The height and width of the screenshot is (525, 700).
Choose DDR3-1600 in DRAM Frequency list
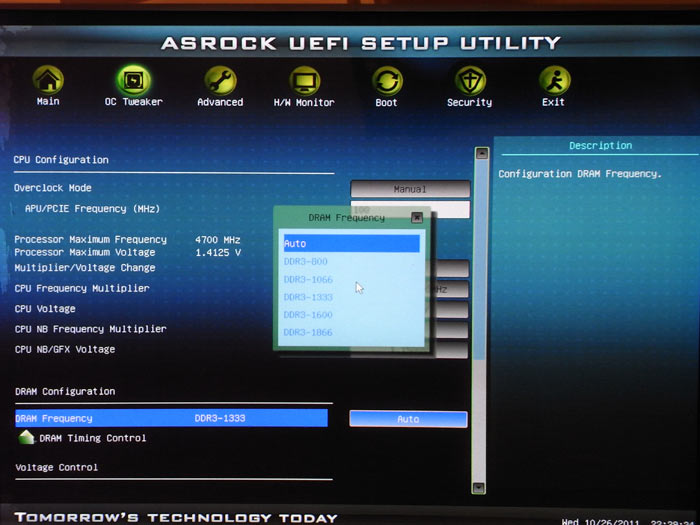(x=308, y=315)
